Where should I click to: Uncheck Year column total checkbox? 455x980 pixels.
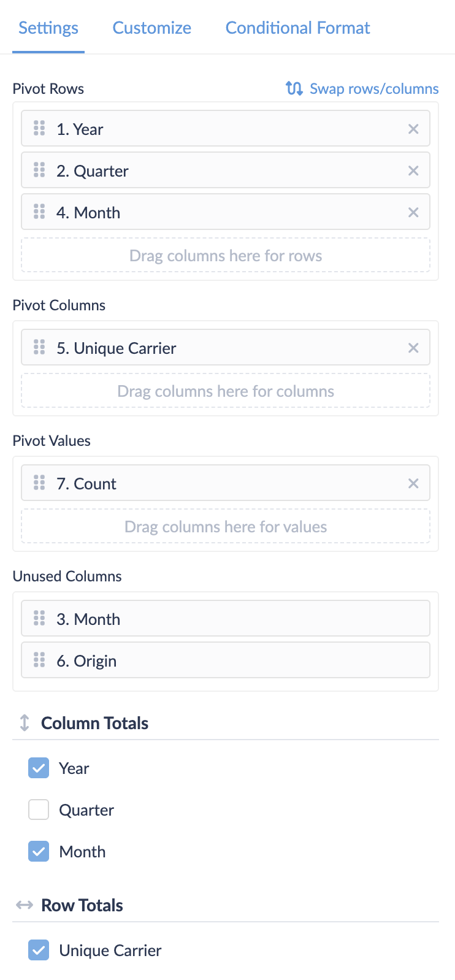coord(39,768)
